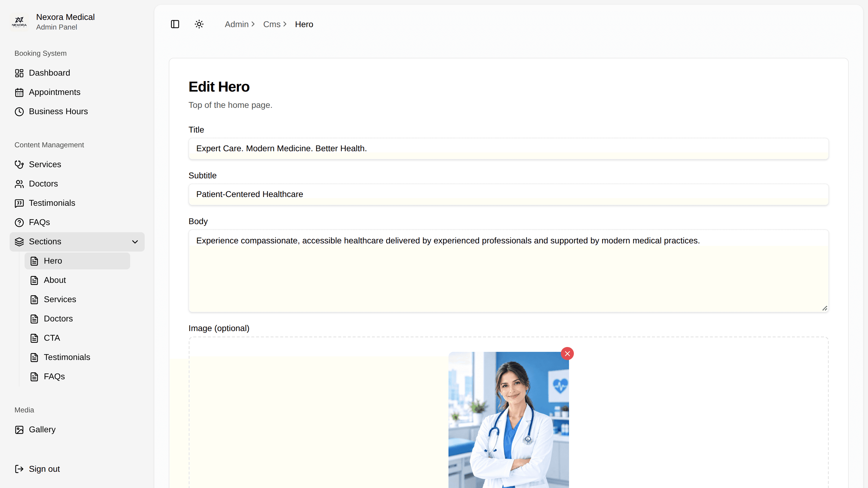The height and width of the screenshot is (488, 868).
Task: Click the About document icon
Action: [x=34, y=280]
